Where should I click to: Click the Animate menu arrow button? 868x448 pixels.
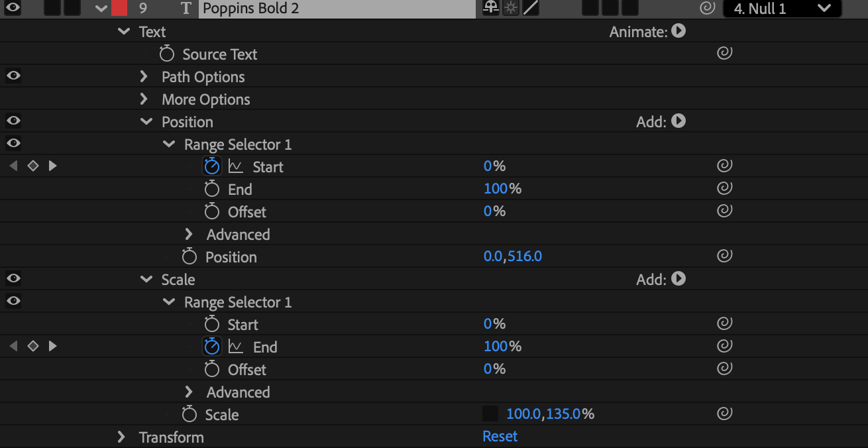coord(678,30)
